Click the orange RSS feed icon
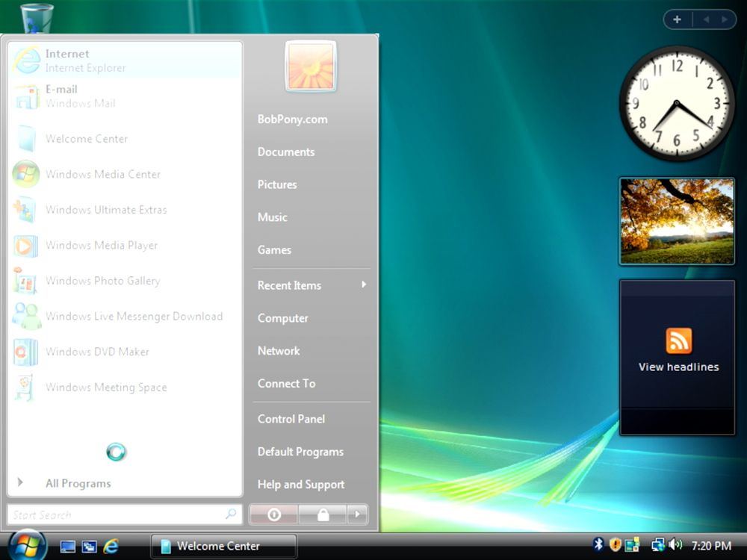Image resolution: width=747 pixels, height=560 pixels. [679, 341]
